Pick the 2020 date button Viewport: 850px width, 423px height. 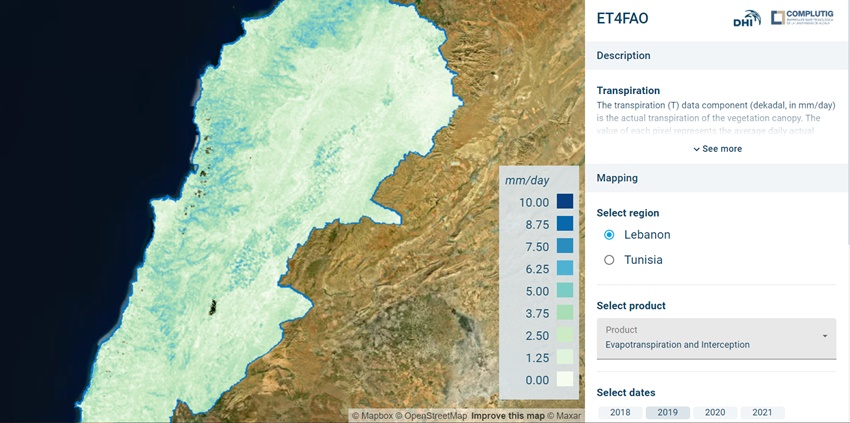715,412
